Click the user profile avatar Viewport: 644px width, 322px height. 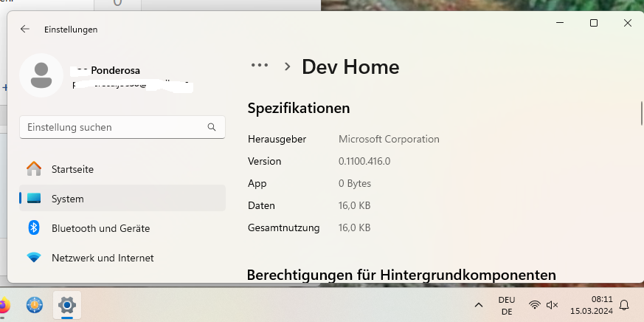[41, 75]
